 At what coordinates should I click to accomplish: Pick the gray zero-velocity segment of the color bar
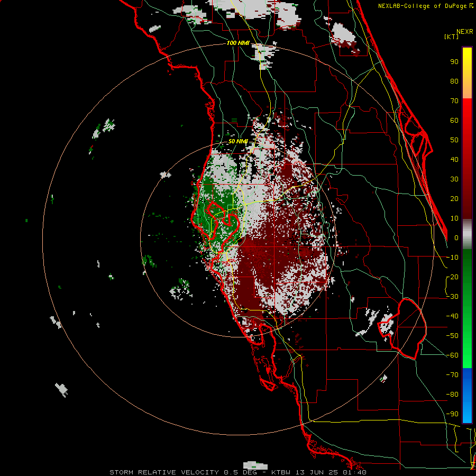click(467, 234)
